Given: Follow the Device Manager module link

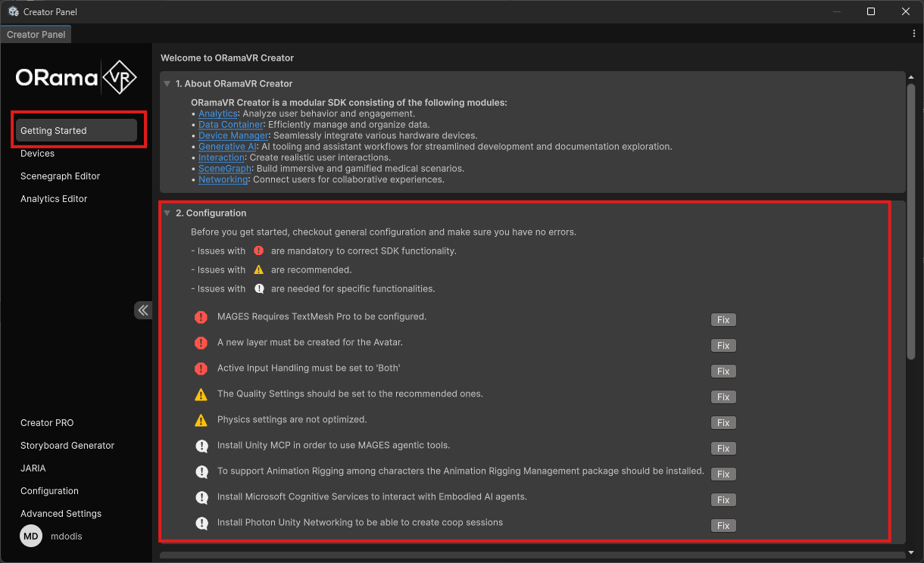Looking at the screenshot, I should [233, 135].
